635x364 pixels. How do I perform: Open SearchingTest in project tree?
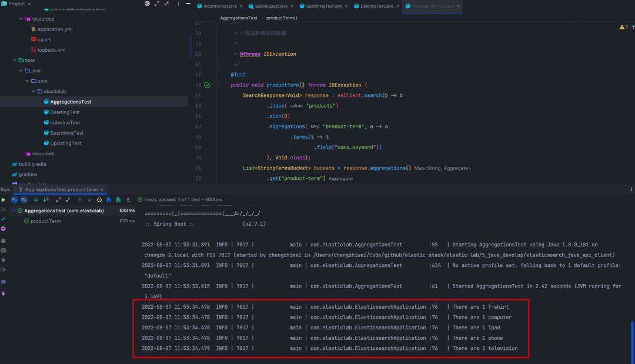[67, 133]
